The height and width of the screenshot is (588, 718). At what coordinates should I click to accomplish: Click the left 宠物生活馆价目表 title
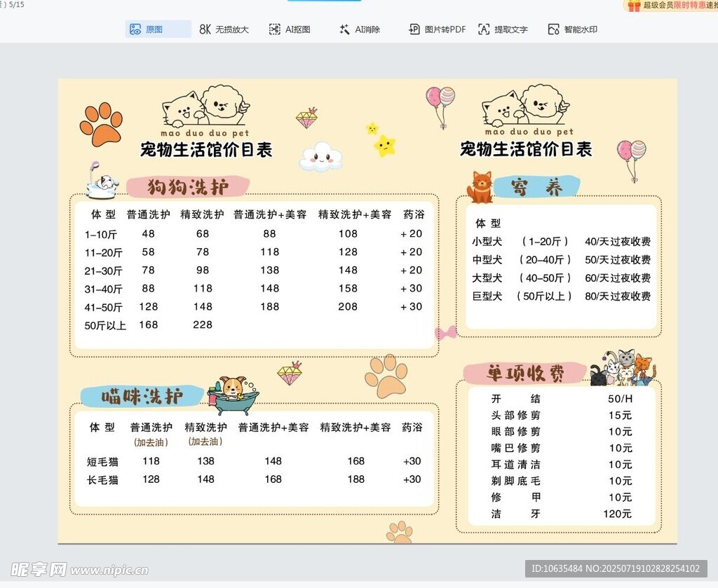(206, 149)
